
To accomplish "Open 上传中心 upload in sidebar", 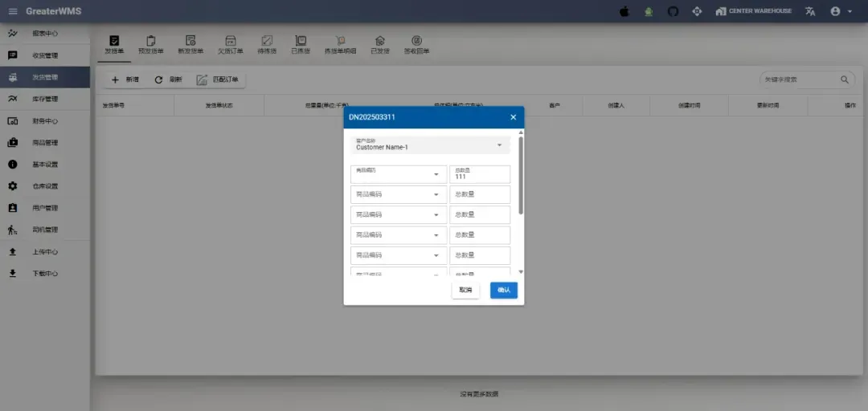I will [x=13, y=251].
